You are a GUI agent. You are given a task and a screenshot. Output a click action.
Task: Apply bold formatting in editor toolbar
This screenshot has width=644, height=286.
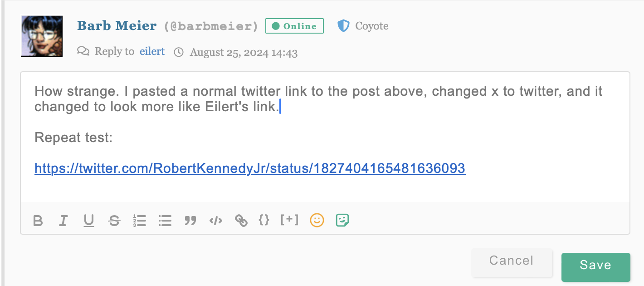click(x=38, y=221)
